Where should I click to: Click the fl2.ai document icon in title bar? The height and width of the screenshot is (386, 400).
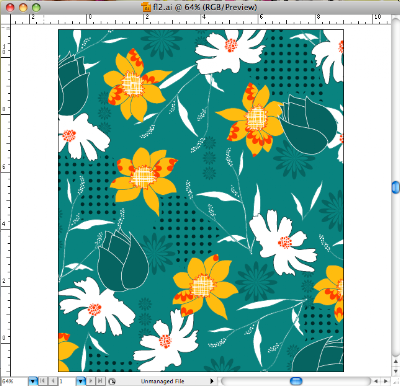click(146, 7)
